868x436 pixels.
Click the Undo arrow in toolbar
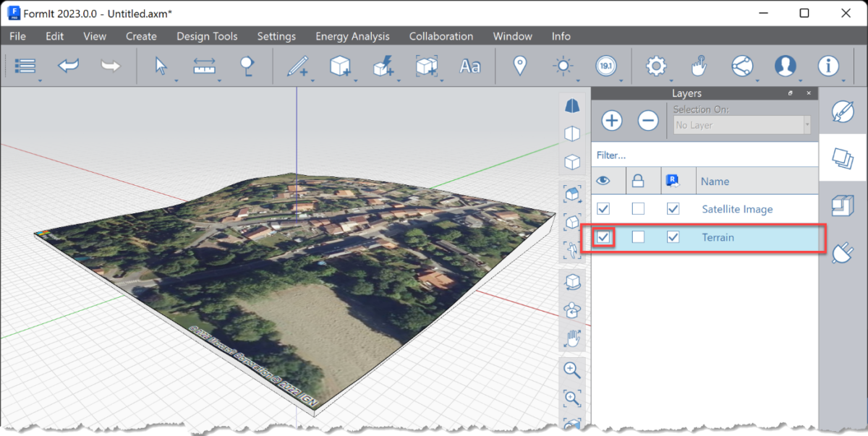pyautogui.click(x=68, y=66)
